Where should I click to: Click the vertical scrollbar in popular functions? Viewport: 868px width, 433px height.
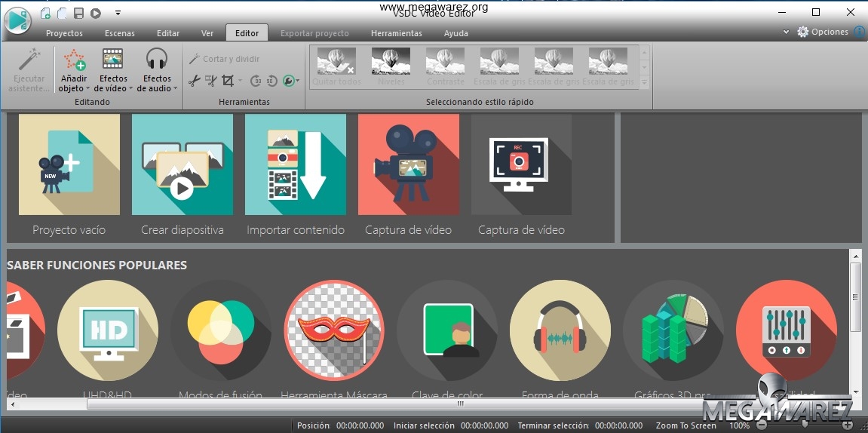(854, 296)
